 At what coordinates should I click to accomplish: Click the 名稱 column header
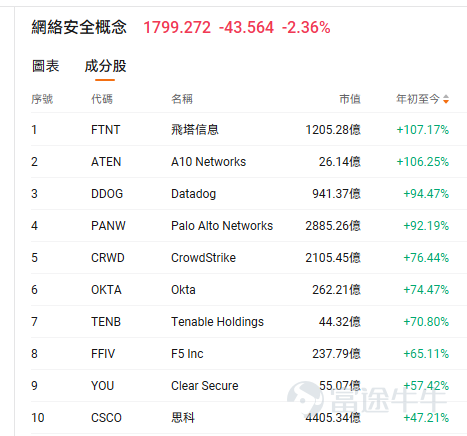182,99
